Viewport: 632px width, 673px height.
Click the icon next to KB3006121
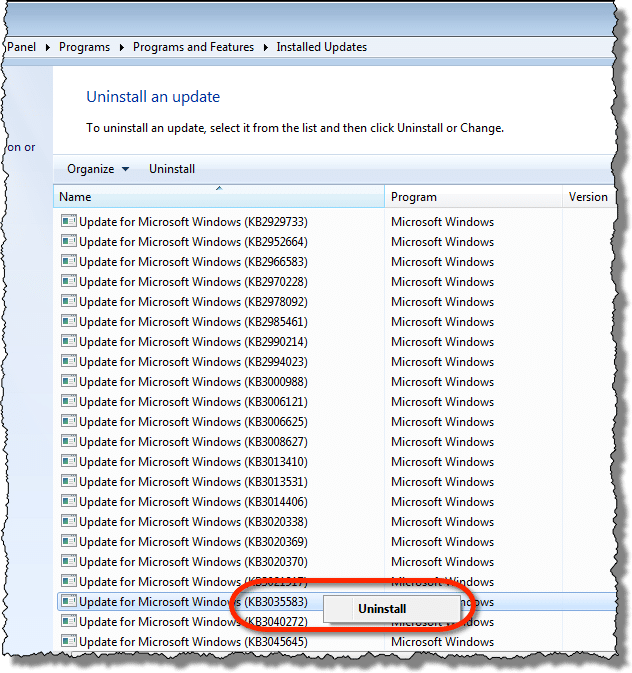pos(69,401)
